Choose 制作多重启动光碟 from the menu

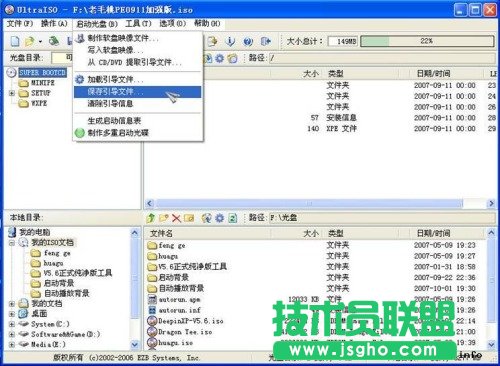pos(138,133)
